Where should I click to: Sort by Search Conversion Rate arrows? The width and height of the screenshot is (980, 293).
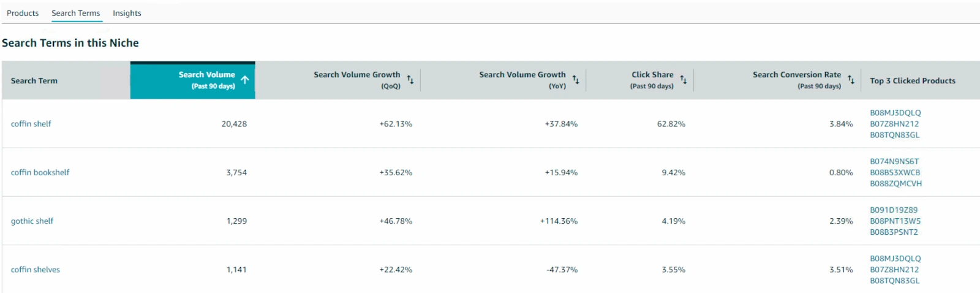tap(851, 80)
